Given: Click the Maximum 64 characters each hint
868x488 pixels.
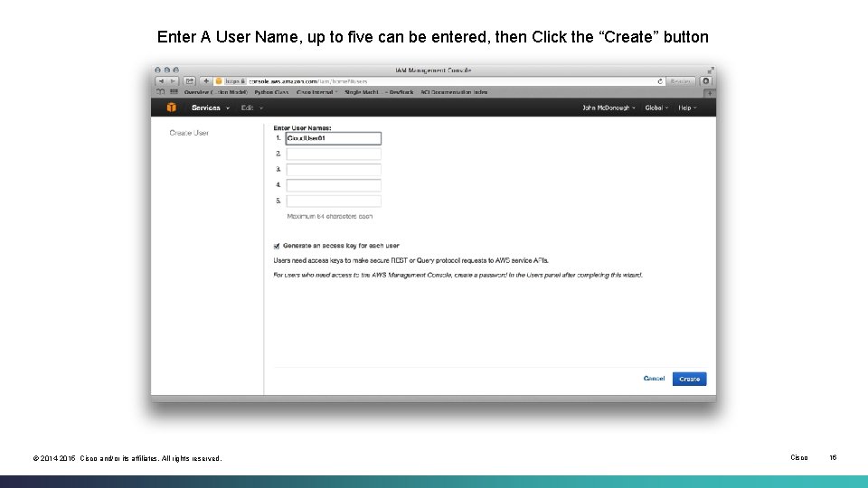Looking at the screenshot, I should (329, 216).
